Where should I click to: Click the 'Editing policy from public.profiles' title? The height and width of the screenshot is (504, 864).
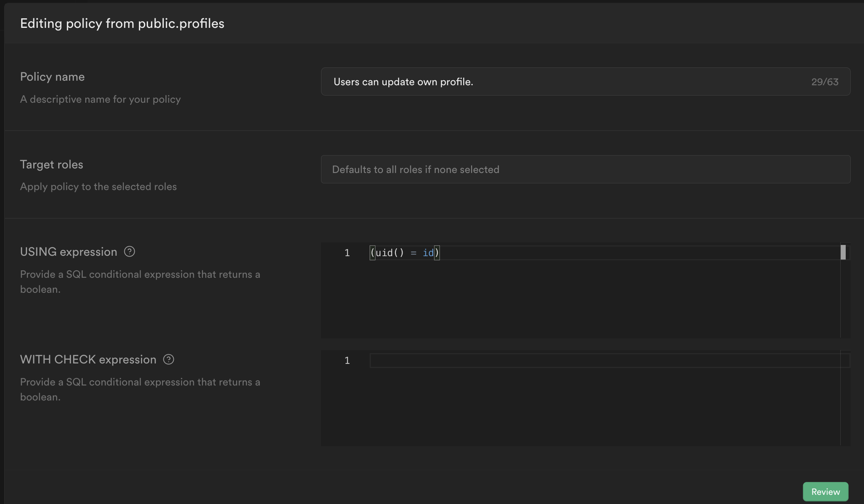point(122,23)
